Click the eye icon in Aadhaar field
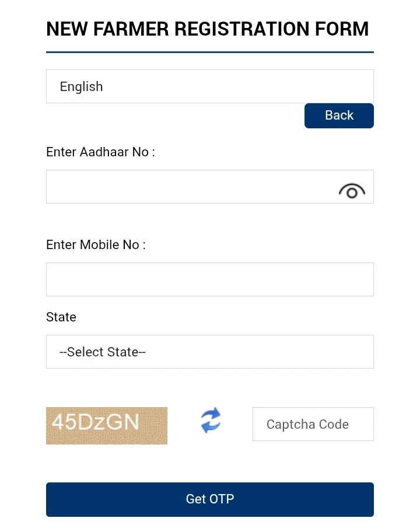This screenshot has width=420, height=532. coord(352,191)
